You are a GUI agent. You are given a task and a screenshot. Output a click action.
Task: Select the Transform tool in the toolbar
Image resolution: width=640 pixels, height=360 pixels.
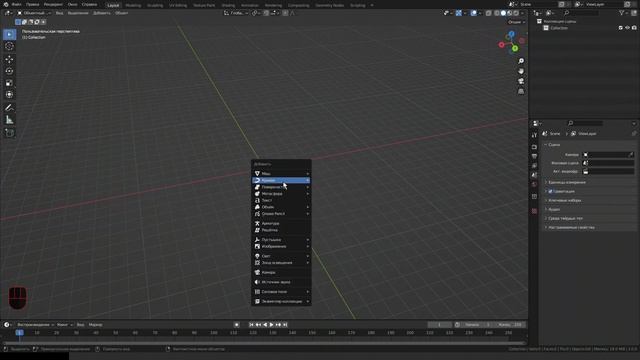point(9,95)
